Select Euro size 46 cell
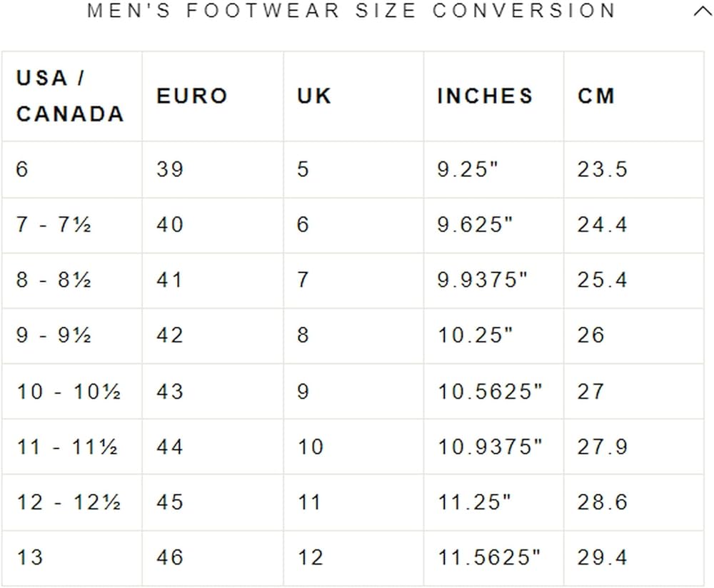This screenshot has height=588, width=714. click(x=170, y=557)
